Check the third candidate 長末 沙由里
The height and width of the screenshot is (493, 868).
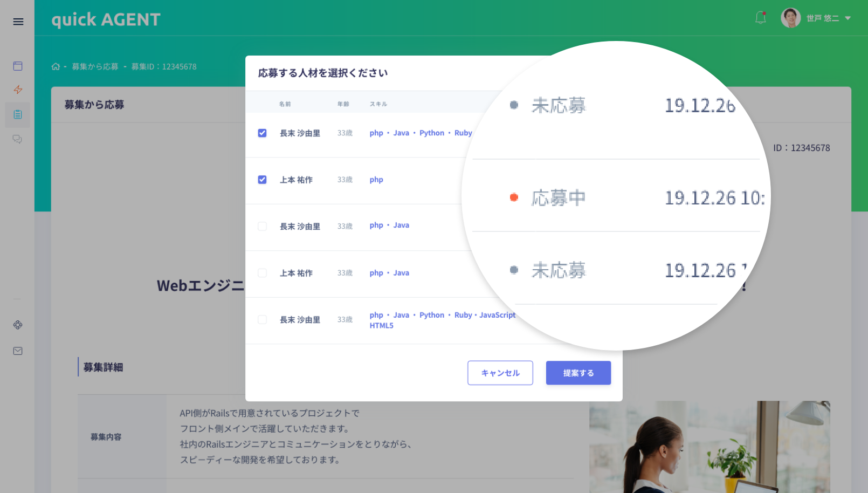click(x=262, y=227)
